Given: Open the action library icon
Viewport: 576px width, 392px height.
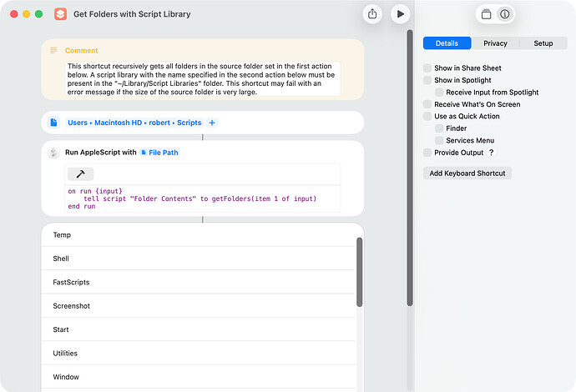Looking at the screenshot, I should [486, 14].
